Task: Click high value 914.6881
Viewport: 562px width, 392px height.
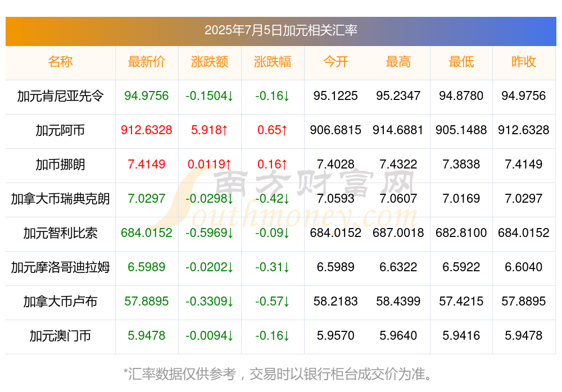Action: click(398, 130)
